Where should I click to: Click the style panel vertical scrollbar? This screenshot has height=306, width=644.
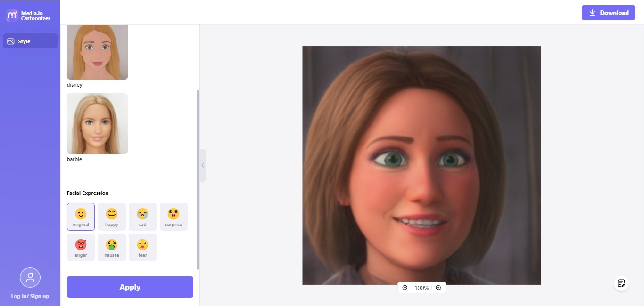pyautogui.click(x=198, y=179)
